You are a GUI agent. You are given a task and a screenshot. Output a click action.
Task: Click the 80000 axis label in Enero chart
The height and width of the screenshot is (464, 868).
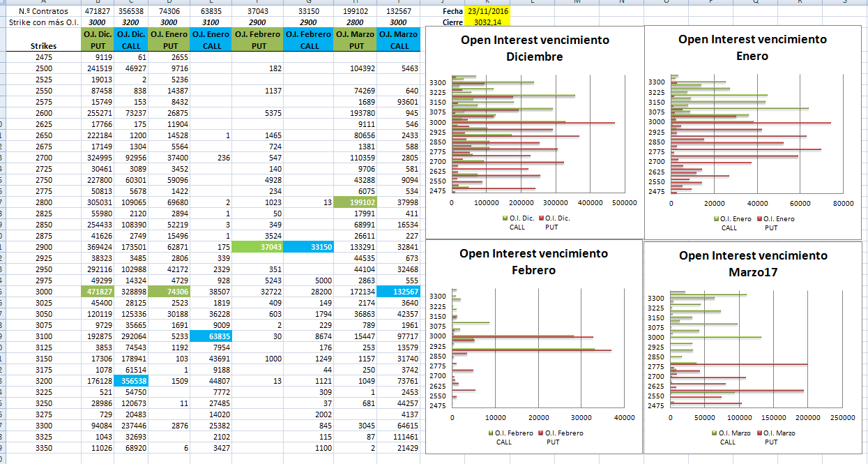coord(844,203)
